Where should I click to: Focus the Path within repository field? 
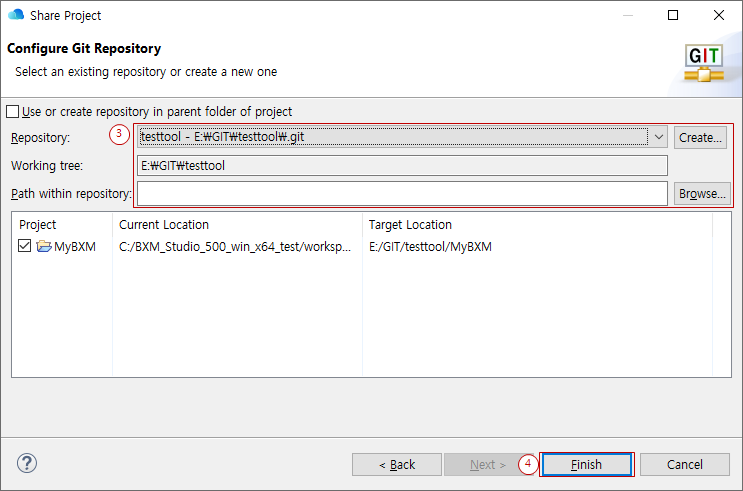402,193
